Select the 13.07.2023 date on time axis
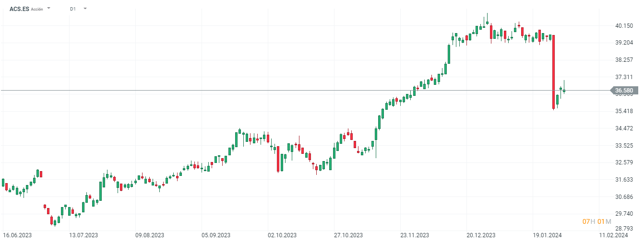The image size is (644, 243). (83, 235)
